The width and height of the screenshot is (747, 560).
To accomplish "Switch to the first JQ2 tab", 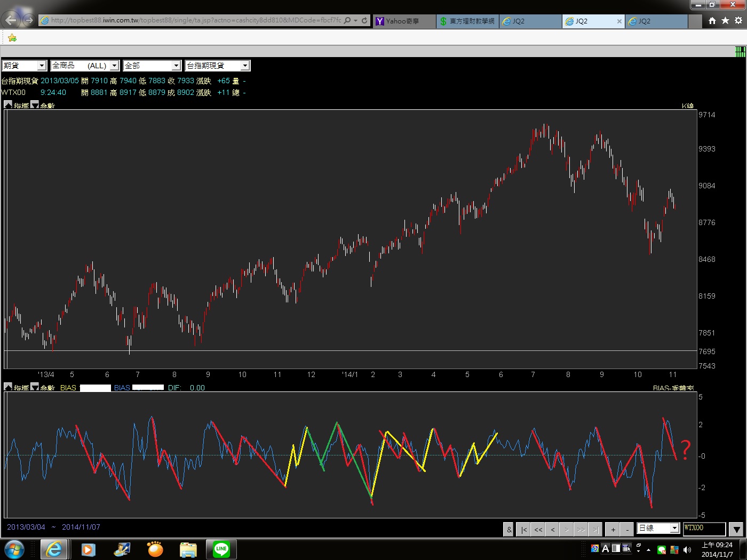I will pyautogui.click(x=530, y=21).
